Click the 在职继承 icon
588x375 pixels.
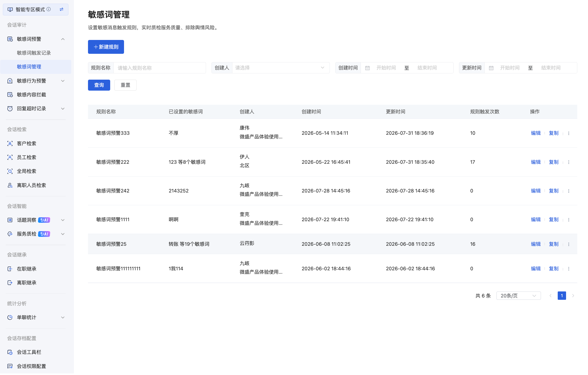coord(10,269)
